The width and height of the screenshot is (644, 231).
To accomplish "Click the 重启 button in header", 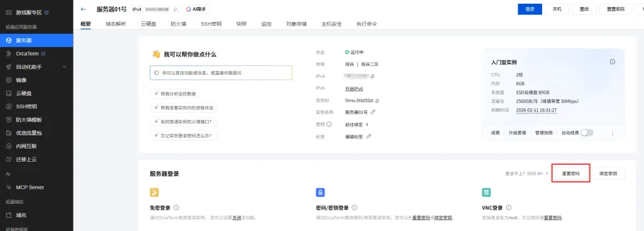I will 584,9.
